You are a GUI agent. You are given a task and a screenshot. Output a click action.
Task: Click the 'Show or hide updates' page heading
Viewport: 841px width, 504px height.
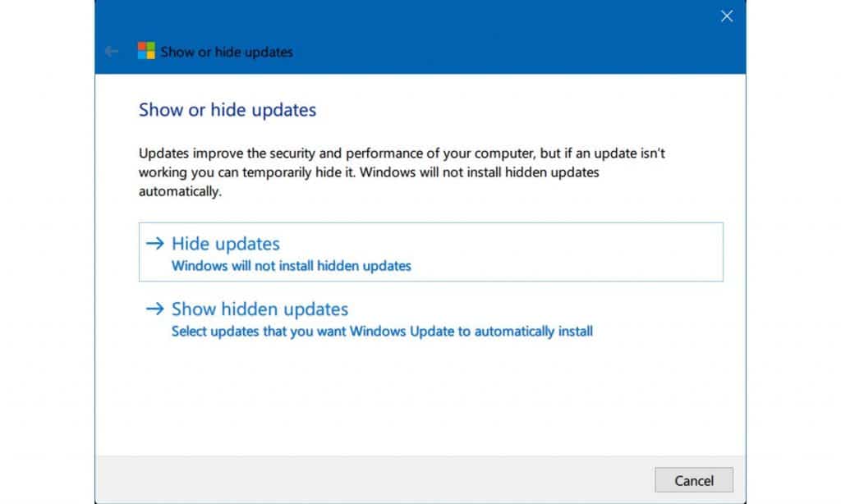(x=227, y=110)
